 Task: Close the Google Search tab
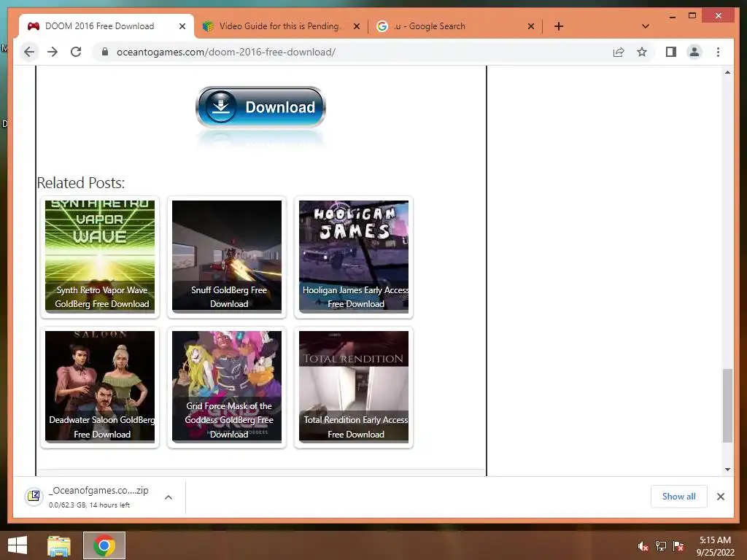[531, 26]
